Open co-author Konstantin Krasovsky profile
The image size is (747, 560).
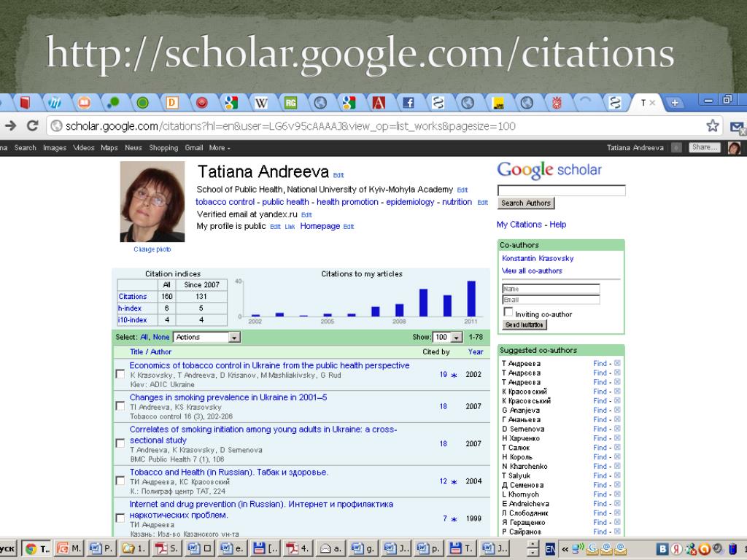[x=538, y=258]
